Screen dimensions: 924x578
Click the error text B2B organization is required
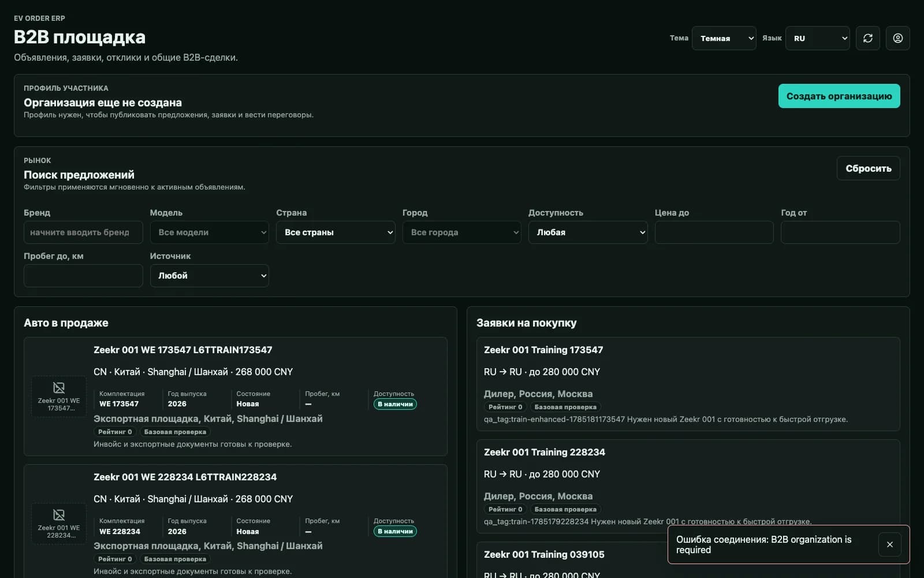click(x=764, y=544)
